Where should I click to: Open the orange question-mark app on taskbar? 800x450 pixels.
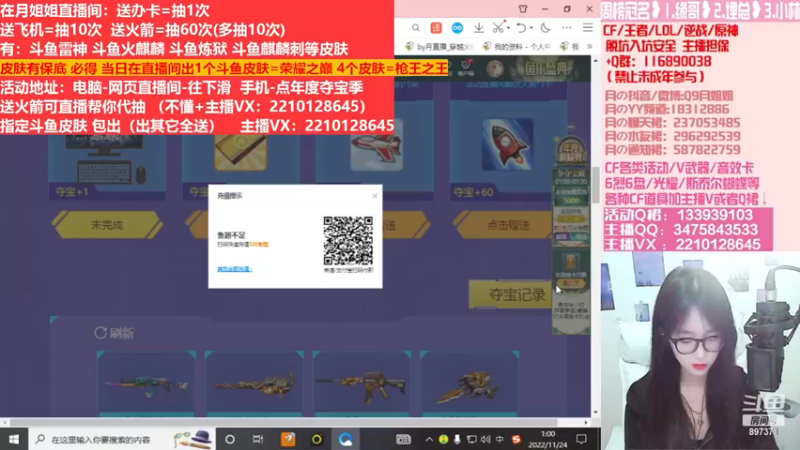(288, 439)
